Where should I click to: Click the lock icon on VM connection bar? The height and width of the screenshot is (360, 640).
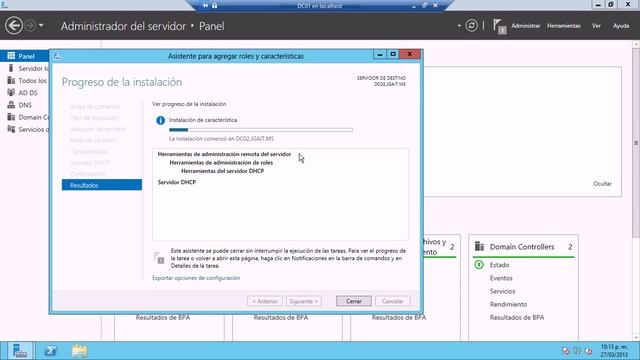point(214,5)
